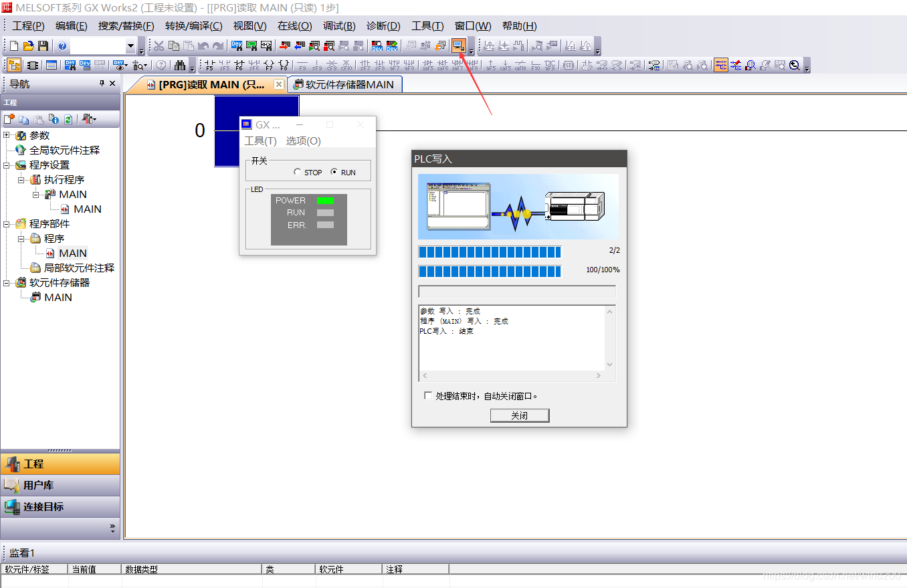Image resolution: width=907 pixels, height=588 pixels.
Task: Click the 关闭 button in PLC写入 dialog
Action: 520,415
